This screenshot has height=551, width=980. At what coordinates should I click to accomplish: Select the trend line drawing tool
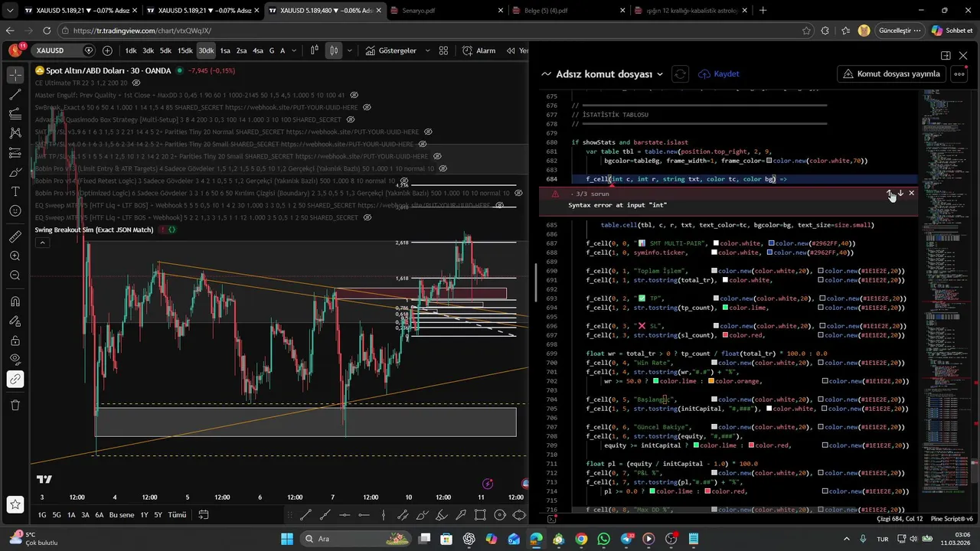[x=15, y=94]
